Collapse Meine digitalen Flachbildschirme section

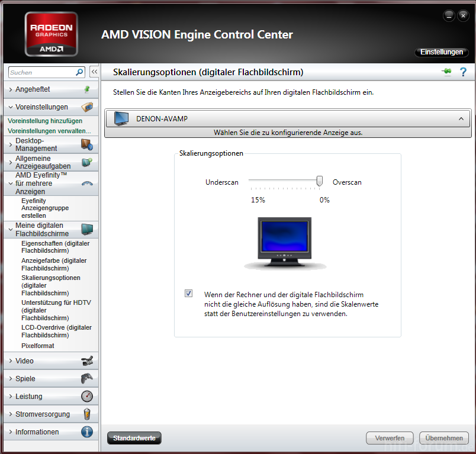(x=11, y=230)
